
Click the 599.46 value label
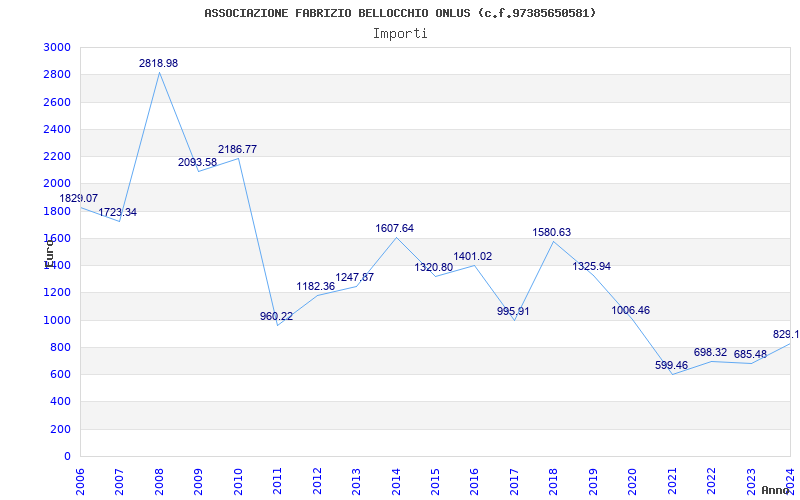[x=671, y=365]
